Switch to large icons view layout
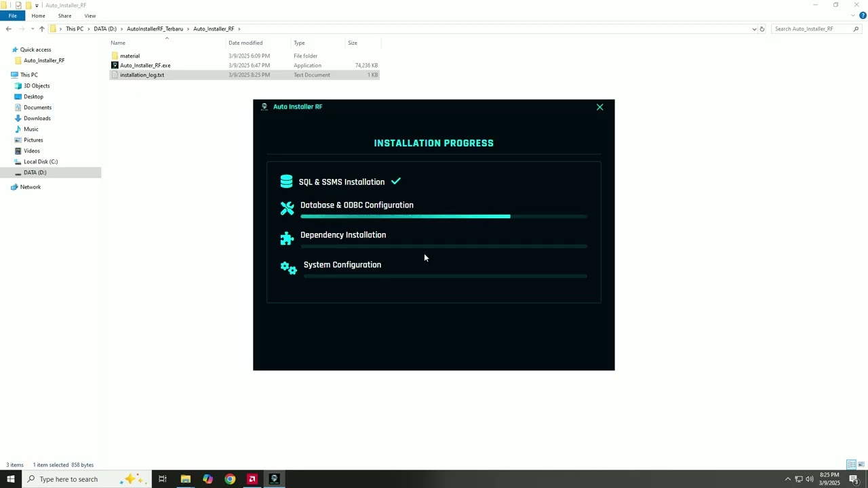 click(x=861, y=465)
